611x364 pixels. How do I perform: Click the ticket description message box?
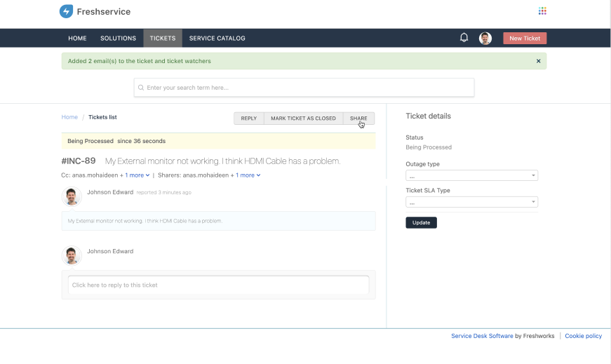(x=218, y=221)
